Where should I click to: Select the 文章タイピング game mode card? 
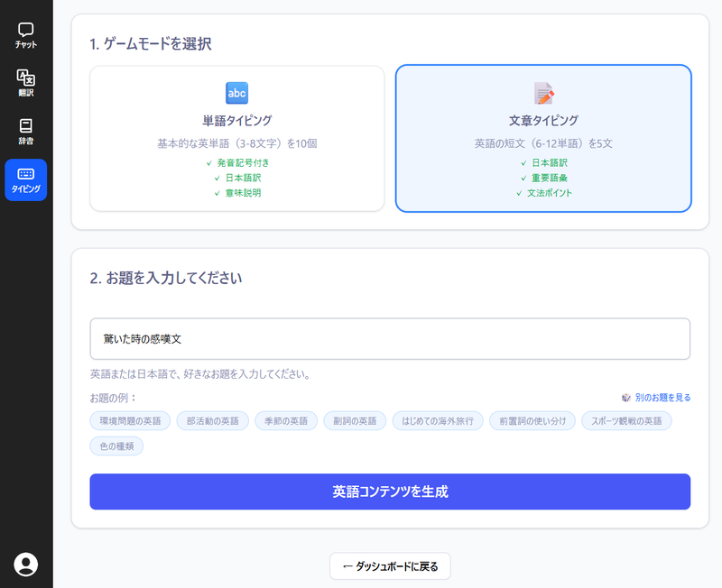click(x=543, y=138)
